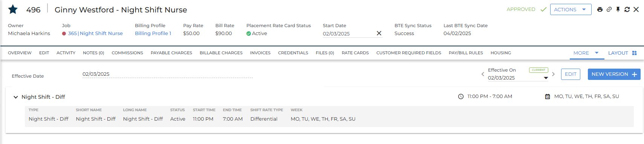Switch to the Overview tab
Viewport: 644px width, 144px height.
point(20,53)
